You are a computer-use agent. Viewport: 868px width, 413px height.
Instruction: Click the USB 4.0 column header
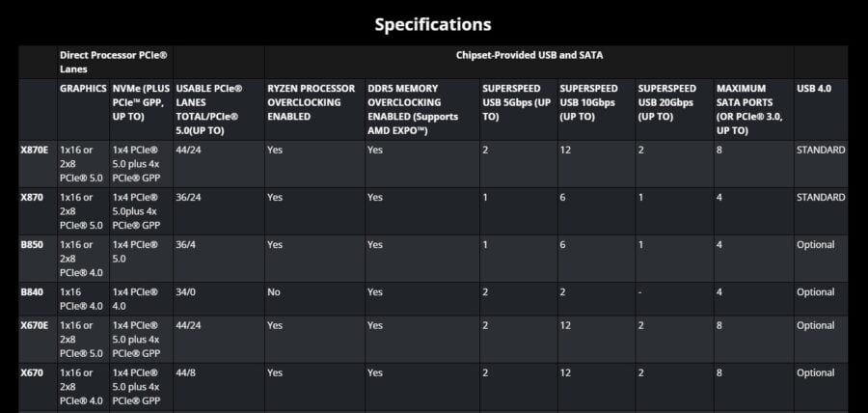point(814,89)
